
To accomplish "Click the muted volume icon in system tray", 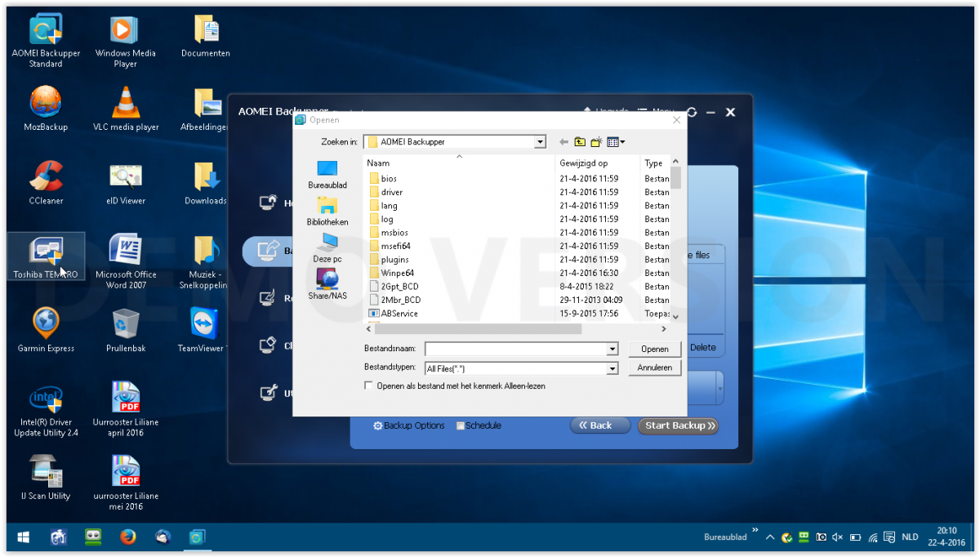I will click(837, 537).
